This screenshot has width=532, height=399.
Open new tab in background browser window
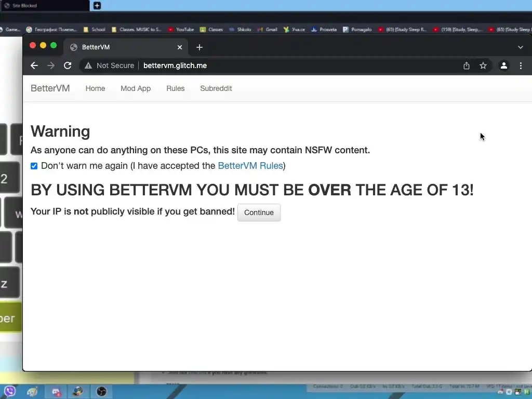coord(97,5)
